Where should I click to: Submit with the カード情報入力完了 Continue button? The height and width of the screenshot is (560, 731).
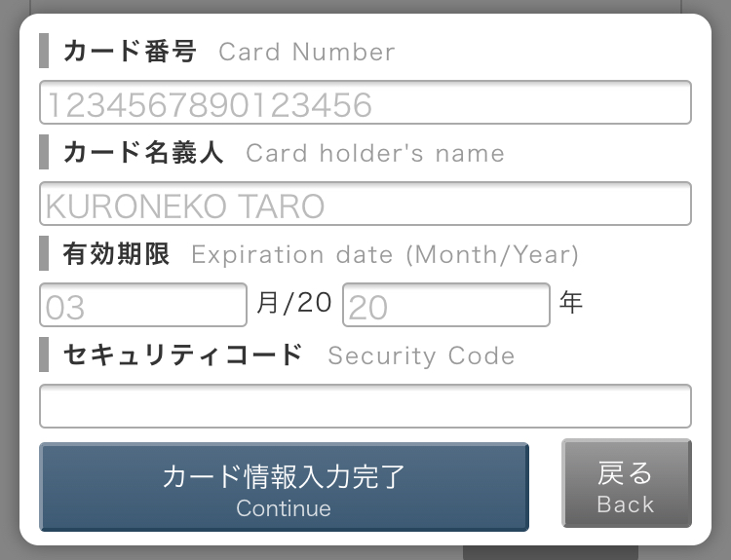(284, 487)
